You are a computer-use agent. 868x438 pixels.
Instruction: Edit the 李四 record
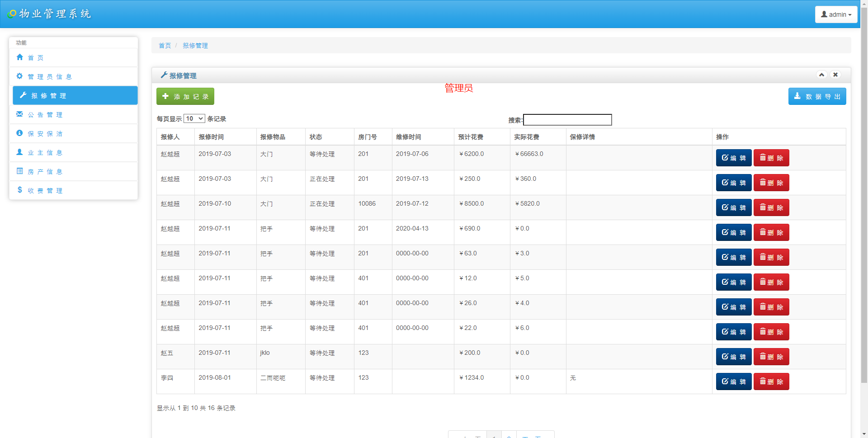pos(734,381)
